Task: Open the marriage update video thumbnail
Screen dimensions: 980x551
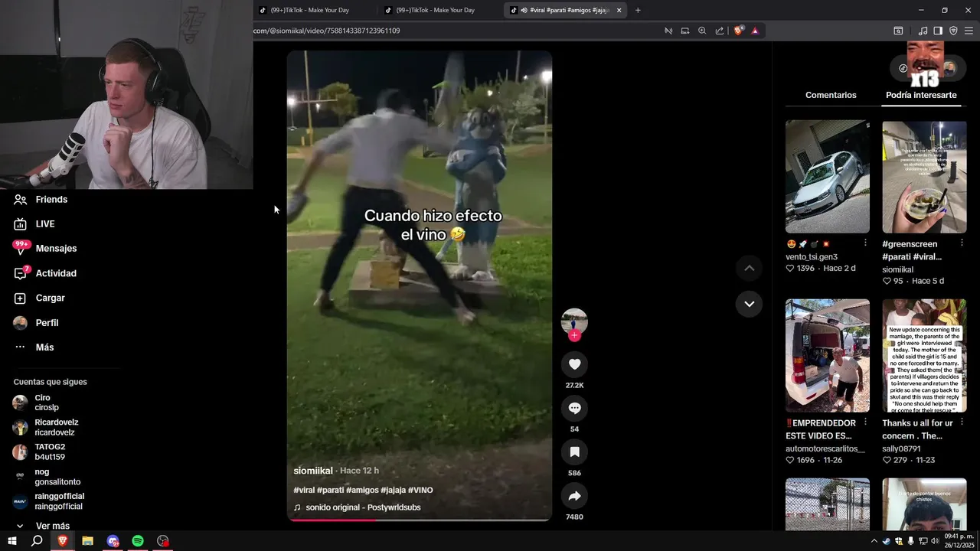Action: click(924, 356)
